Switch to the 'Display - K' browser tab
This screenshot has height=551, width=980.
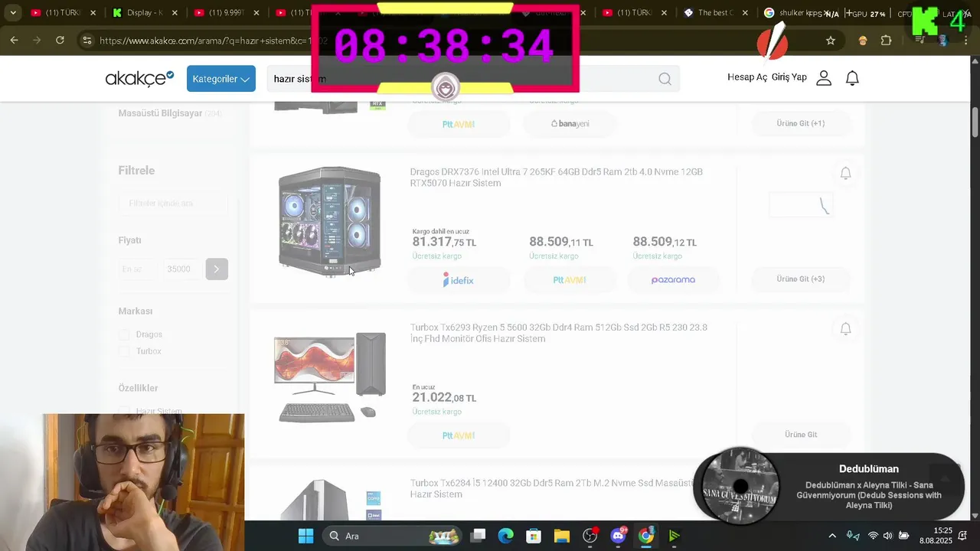(145, 13)
